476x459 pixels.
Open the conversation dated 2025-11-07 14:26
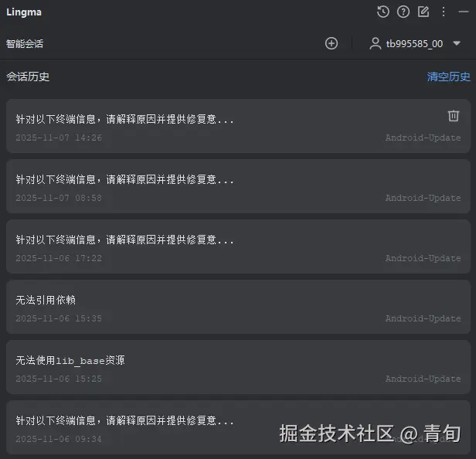tap(238, 126)
